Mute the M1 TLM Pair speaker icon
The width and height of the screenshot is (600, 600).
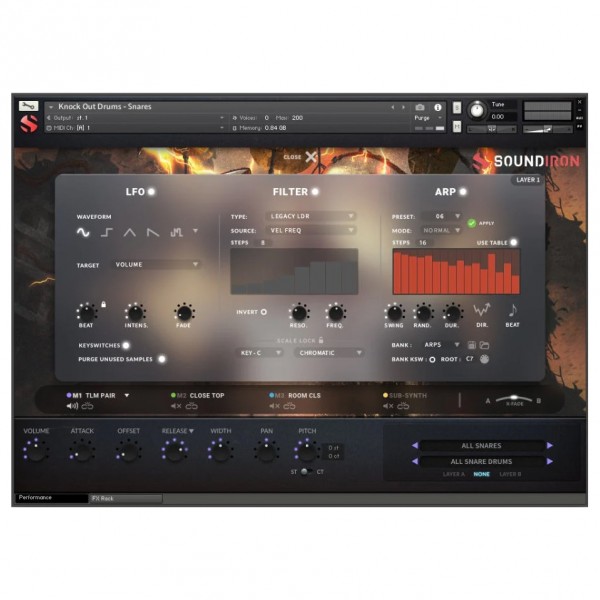tap(72, 406)
